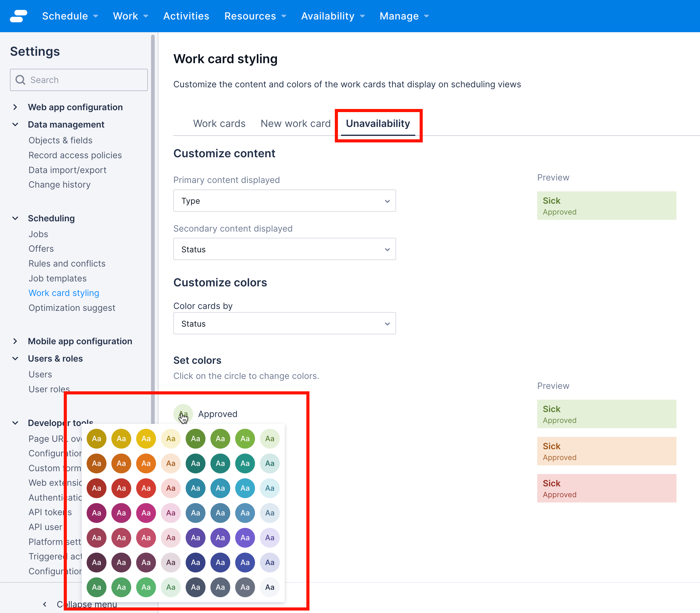The height and width of the screenshot is (613, 700).
Task: Open Job templates settings
Action: point(57,278)
